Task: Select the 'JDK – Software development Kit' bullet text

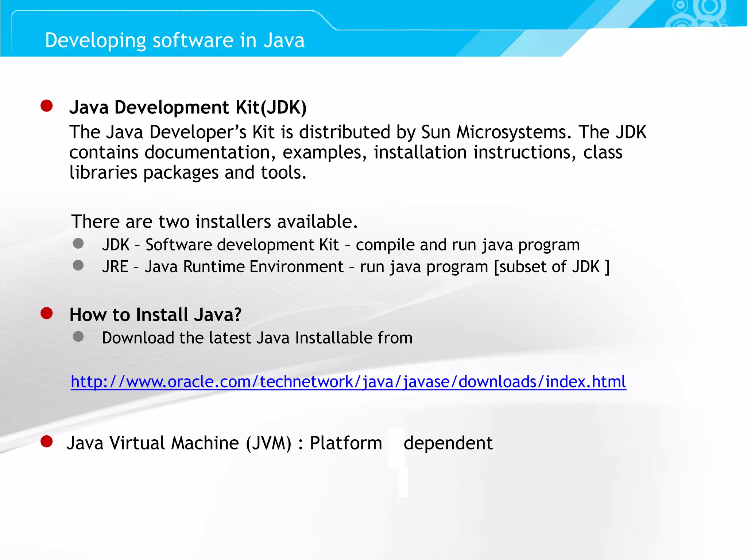Action: pyautogui.click(x=341, y=245)
